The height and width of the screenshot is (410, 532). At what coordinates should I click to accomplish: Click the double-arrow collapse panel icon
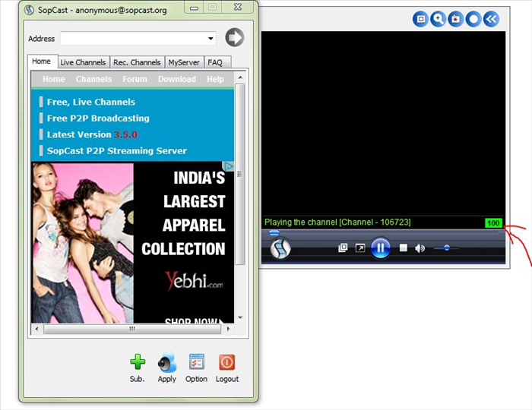click(x=491, y=19)
